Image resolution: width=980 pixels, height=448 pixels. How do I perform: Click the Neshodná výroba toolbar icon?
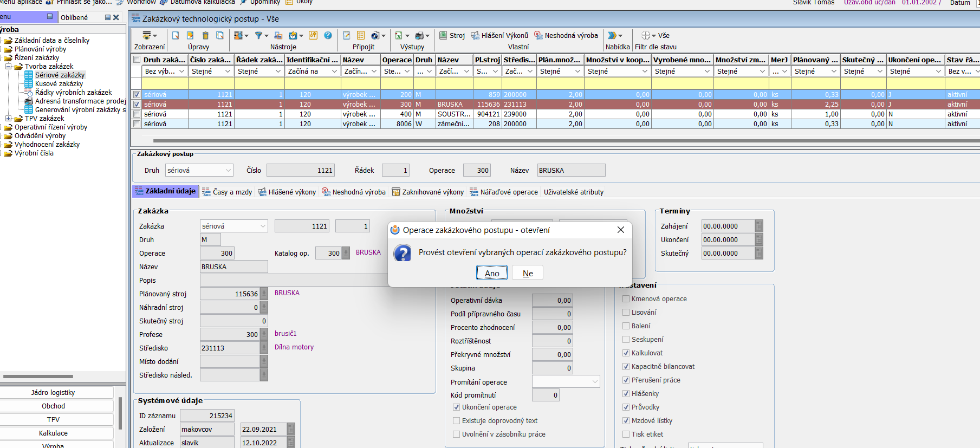(x=566, y=36)
